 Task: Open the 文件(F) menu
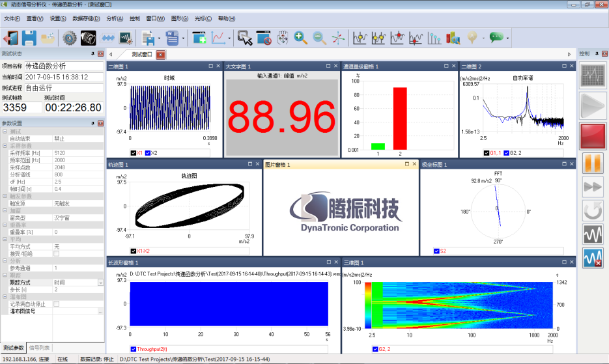click(12, 19)
